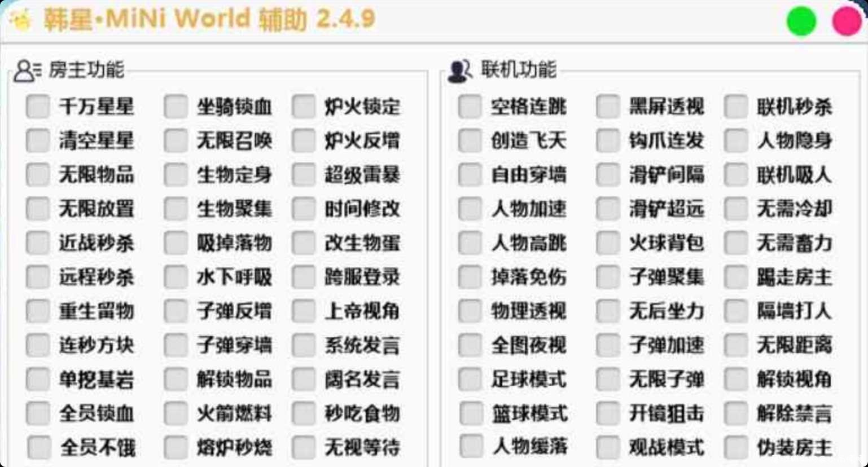Image resolution: width=868 pixels, height=467 pixels.
Task: Tick 创造飞天 checkbox
Action: pos(470,140)
